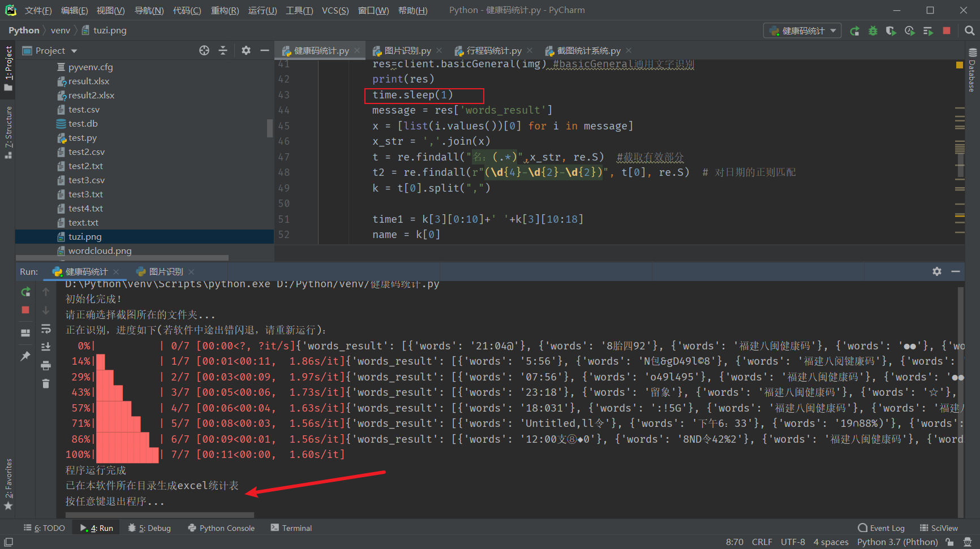Open the Python Console tool window

(221, 528)
